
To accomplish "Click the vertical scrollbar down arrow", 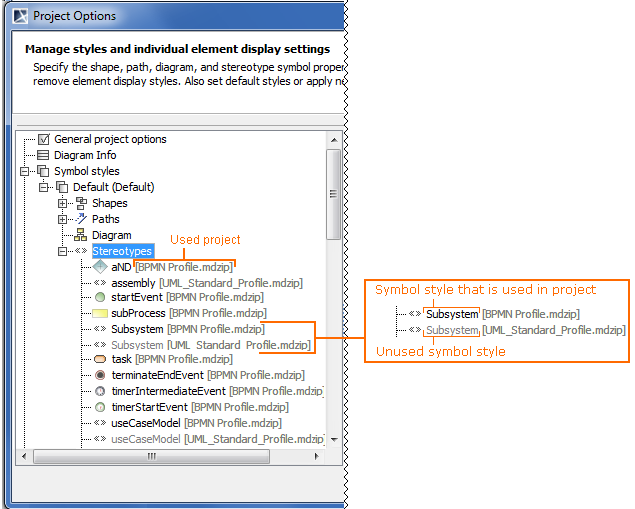I will click(x=334, y=439).
